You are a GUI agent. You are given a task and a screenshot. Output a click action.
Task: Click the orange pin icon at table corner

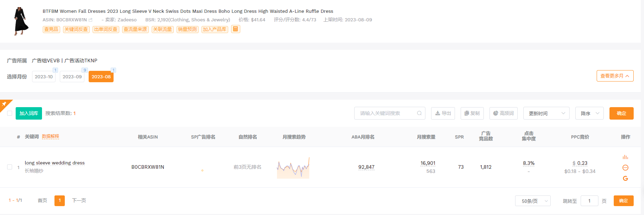pyautogui.click(x=4, y=104)
